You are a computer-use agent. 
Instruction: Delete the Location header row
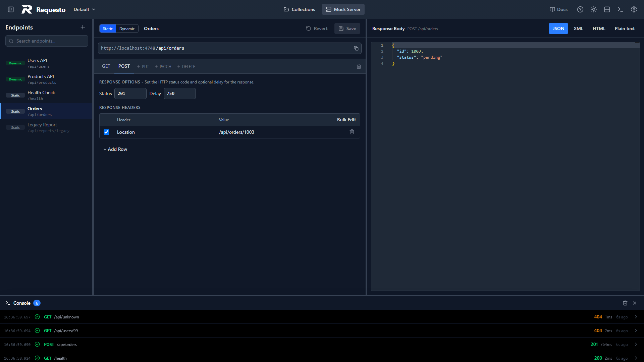[x=352, y=132]
